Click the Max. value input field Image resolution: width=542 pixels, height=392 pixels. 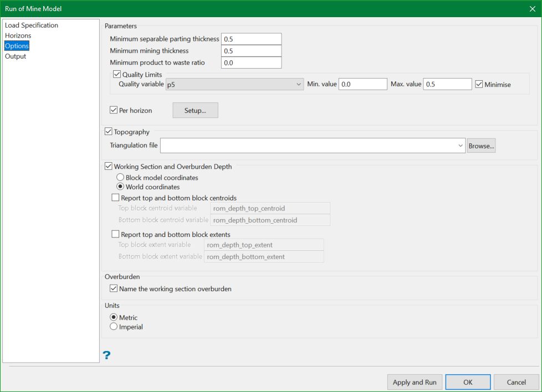click(447, 84)
